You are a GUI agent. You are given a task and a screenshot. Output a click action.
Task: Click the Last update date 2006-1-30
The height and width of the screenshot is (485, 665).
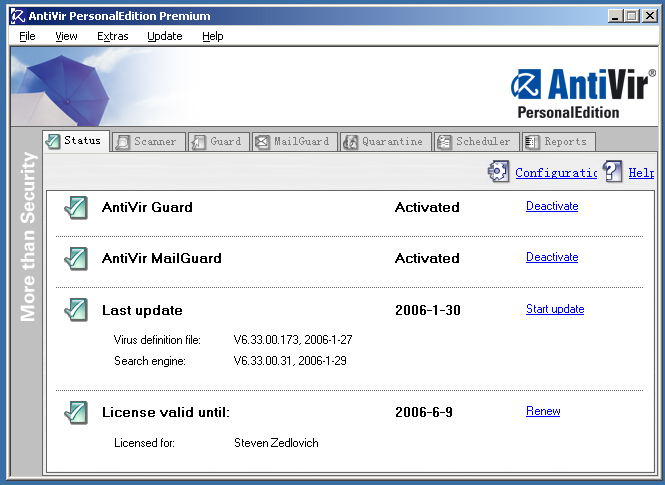pyautogui.click(x=428, y=310)
